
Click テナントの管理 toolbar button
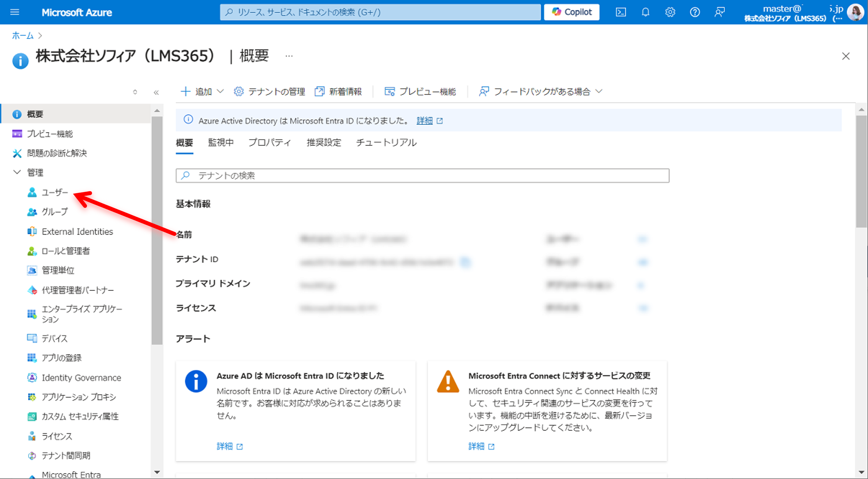269,92
